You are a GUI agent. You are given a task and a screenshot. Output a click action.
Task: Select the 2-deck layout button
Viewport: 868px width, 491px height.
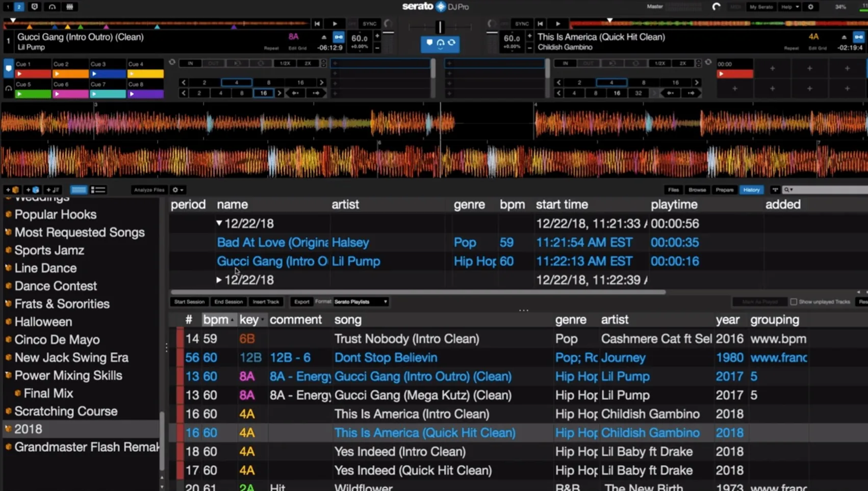click(x=19, y=7)
